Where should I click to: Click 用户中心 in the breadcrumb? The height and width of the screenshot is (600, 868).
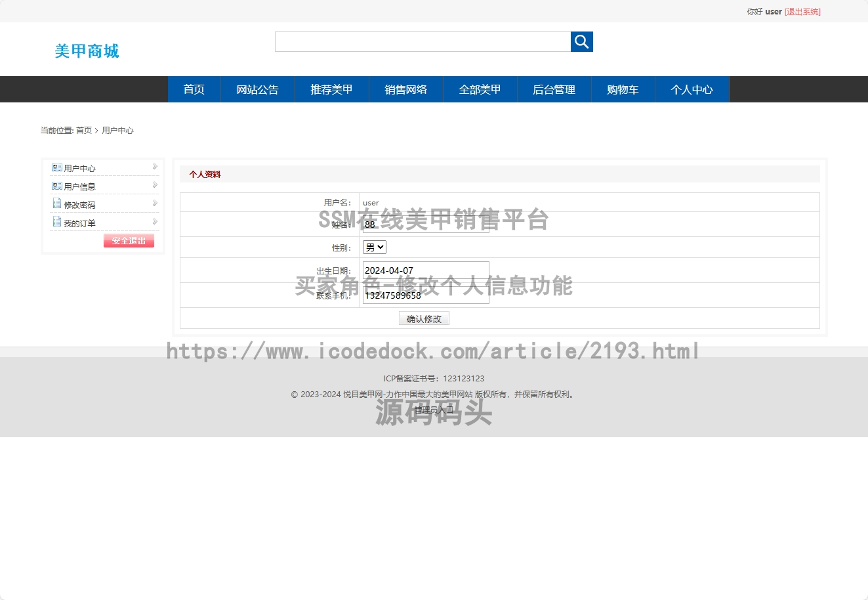[x=117, y=131]
